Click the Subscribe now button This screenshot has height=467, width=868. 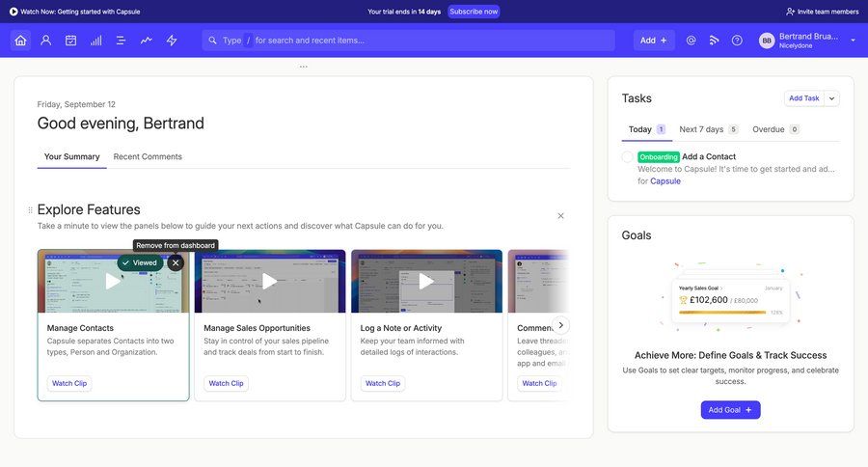pyautogui.click(x=474, y=12)
